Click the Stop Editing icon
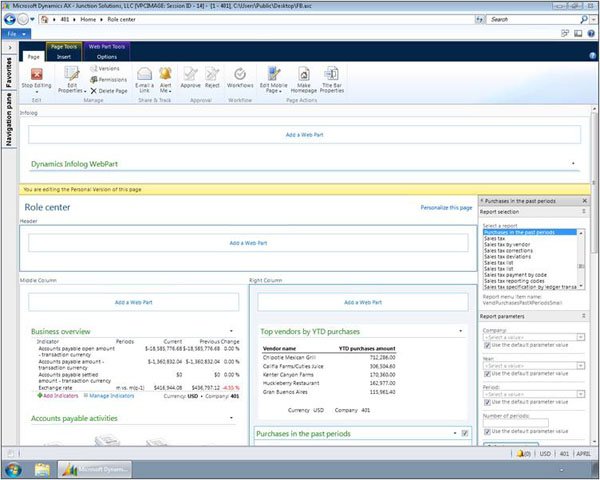Image resolution: width=600 pixels, height=480 pixels. point(37,74)
